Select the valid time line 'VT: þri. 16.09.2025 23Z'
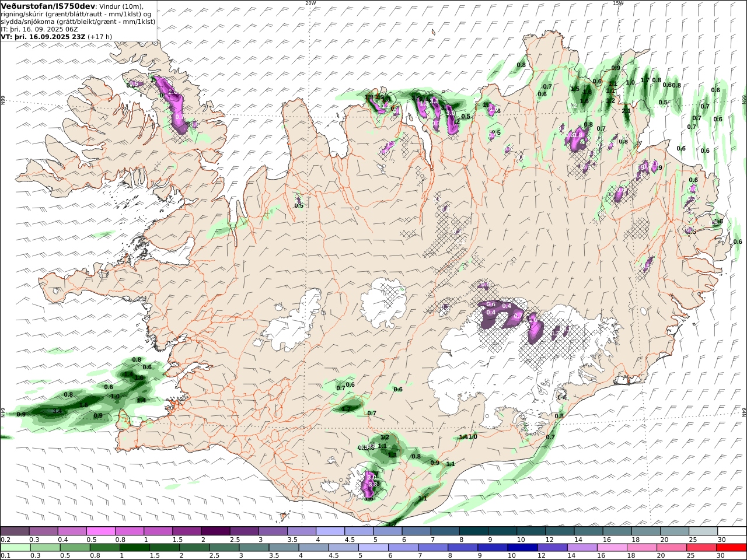Viewport: 747px width, 560px height. 43,36
